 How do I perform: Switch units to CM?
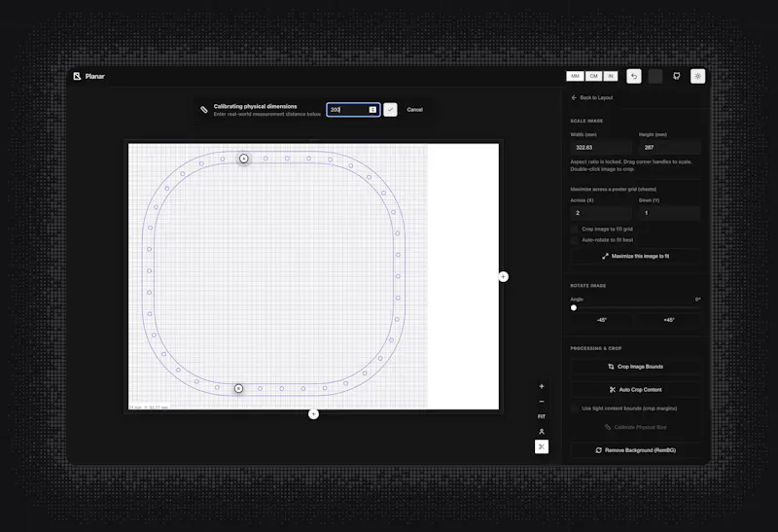click(593, 76)
